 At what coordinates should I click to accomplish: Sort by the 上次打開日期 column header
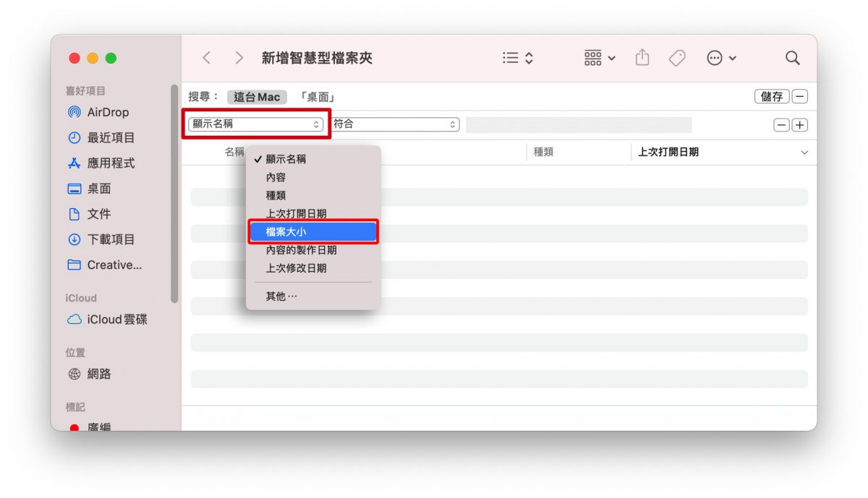pyautogui.click(x=668, y=153)
